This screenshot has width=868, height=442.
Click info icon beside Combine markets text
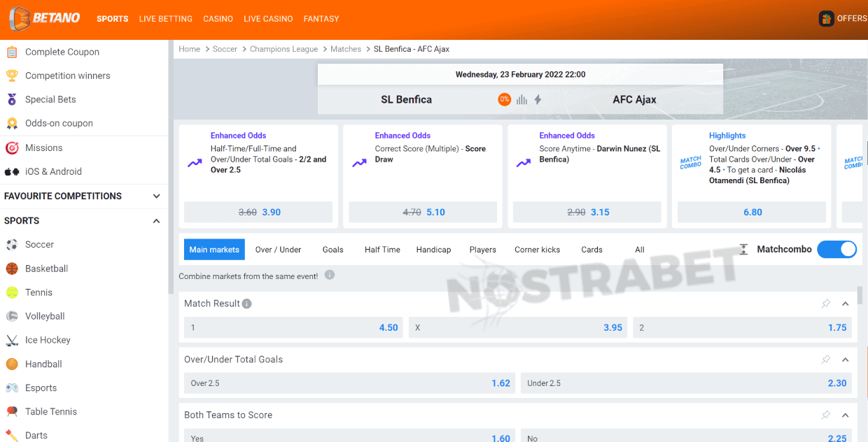(330, 275)
